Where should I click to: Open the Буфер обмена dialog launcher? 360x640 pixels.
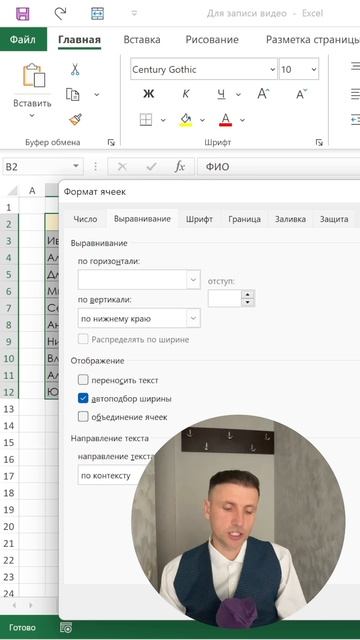click(111, 142)
